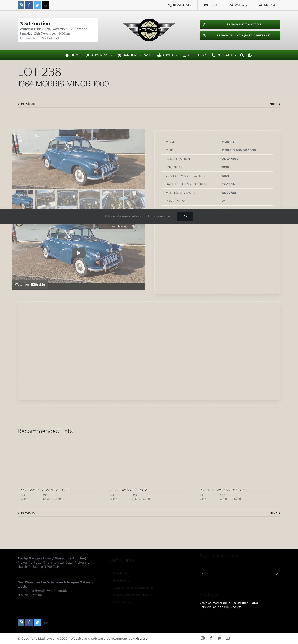Open 2003 Rover 75 Club SE lot
Image resolution: width=298 pixels, height=644 pixels.
point(129,490)
